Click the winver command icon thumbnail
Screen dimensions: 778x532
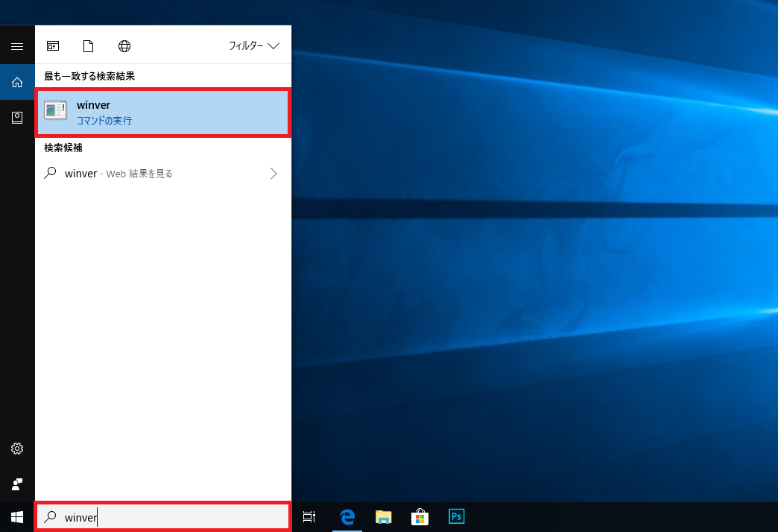(55, 110)
